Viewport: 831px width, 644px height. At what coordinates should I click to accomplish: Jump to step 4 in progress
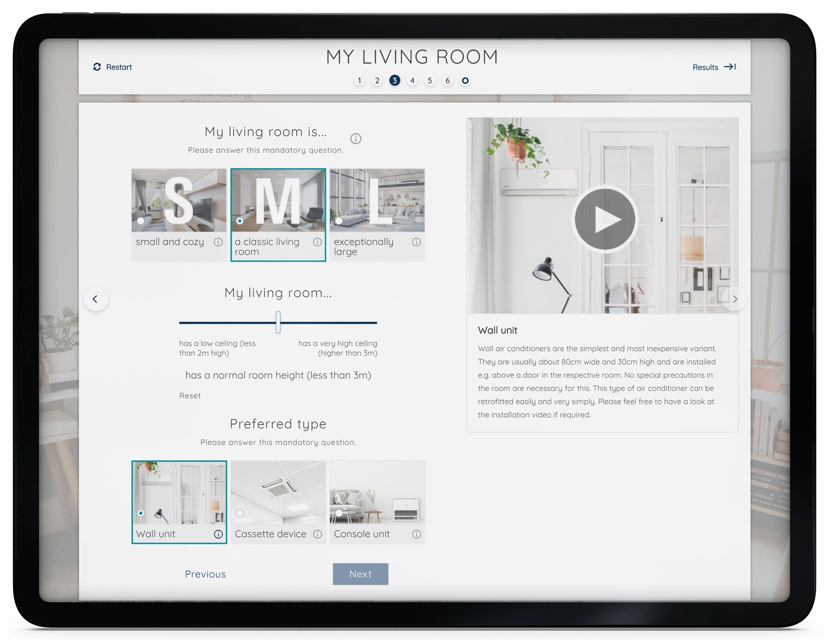click(412, 80)
